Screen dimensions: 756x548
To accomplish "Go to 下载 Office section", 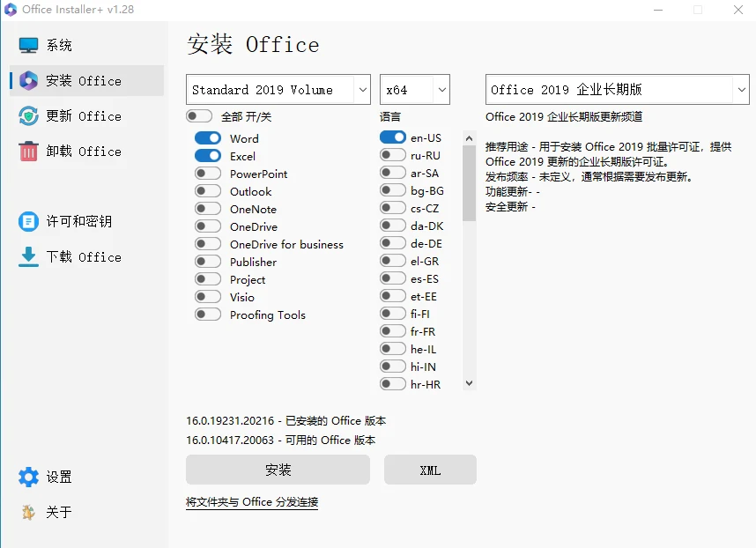I will pyautogui.click(x=70, y=256).
